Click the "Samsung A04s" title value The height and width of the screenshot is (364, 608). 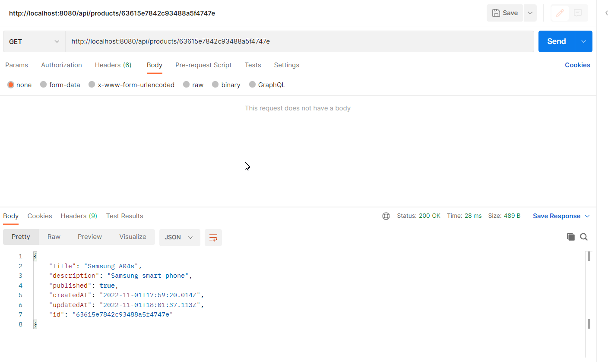111,266
